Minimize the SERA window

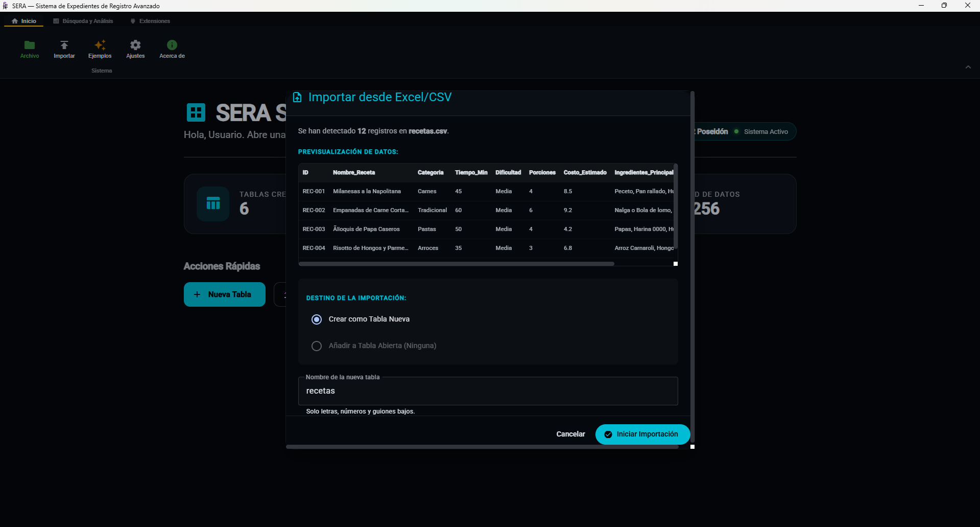click(x=921, y=6)
